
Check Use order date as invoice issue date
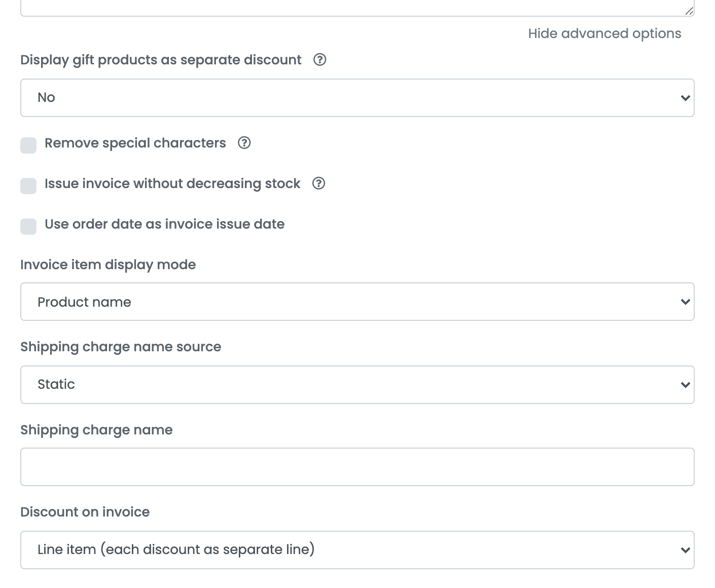coord(28,226)
